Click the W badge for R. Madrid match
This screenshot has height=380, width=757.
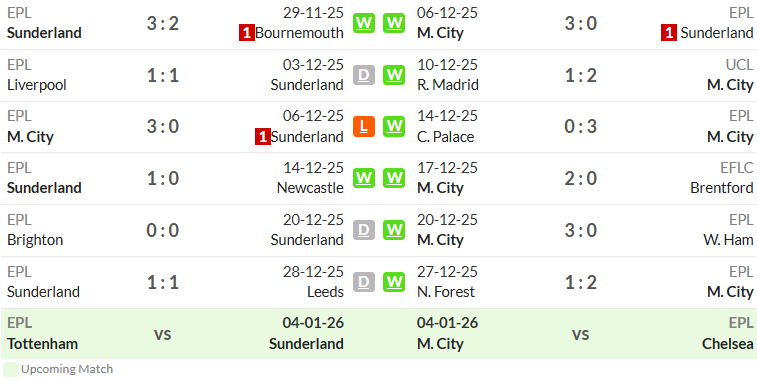pos(394,75)
